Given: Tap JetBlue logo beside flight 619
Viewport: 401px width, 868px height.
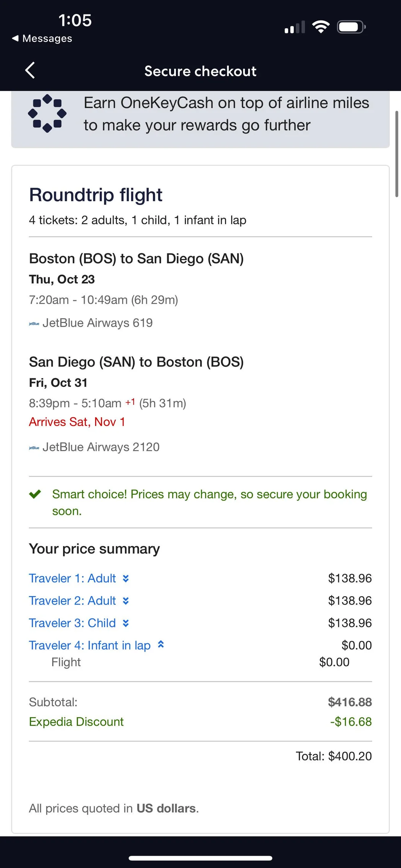Looking at the screenshot, I should (x=34, y=324).
